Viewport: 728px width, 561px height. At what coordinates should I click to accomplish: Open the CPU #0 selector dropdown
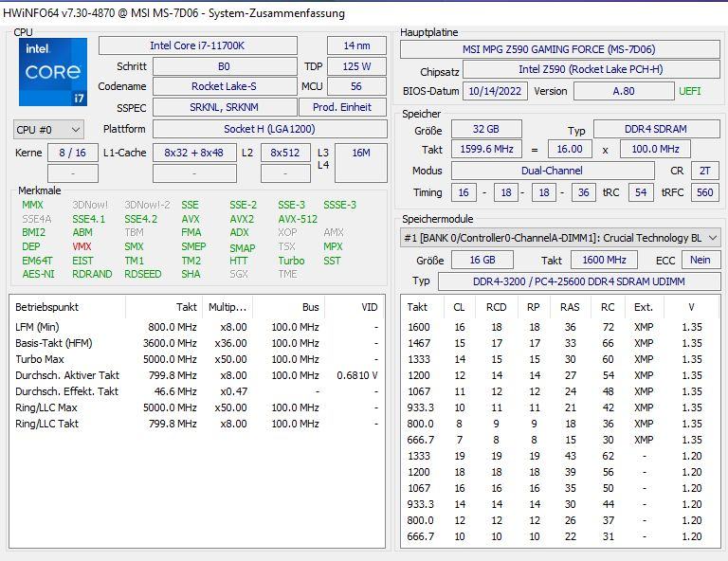click(x=48, y=130)
